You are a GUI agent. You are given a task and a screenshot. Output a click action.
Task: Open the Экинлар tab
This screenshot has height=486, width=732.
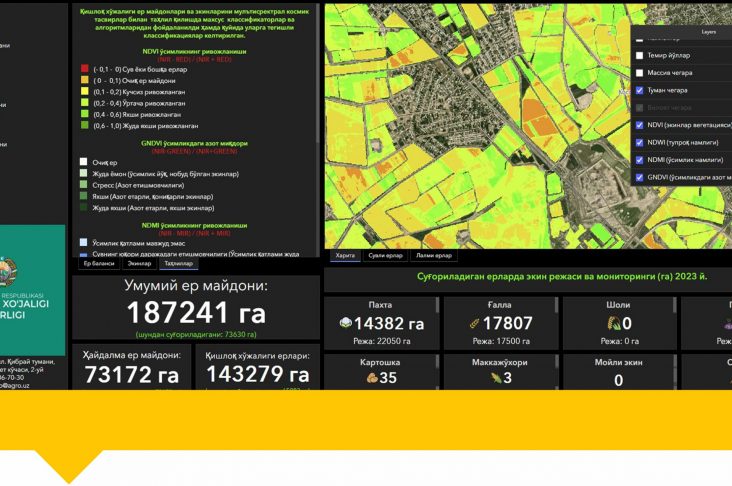tap(139, 264)
